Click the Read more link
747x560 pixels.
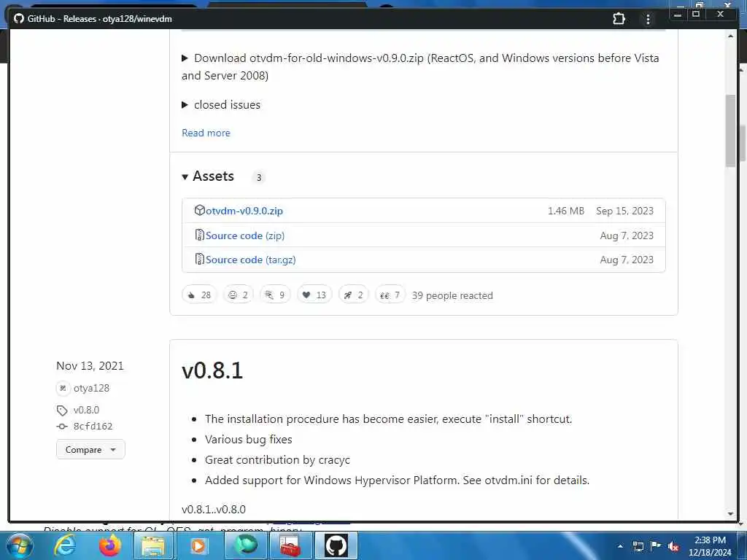click(x=206, y=133)
